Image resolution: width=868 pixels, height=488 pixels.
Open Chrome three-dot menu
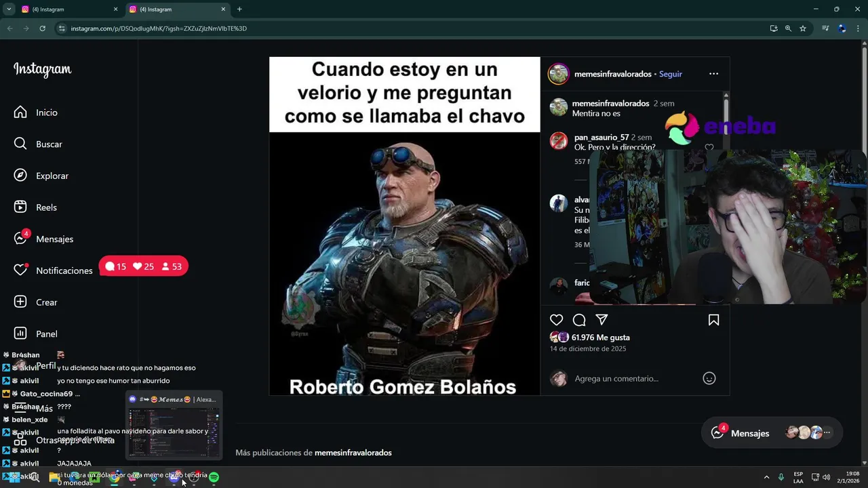[859, 28]
